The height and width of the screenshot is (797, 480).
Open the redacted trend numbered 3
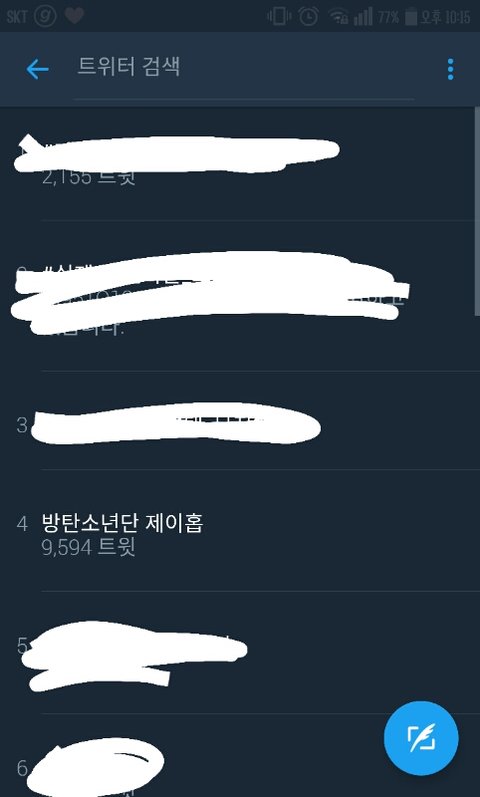point(240,421)
